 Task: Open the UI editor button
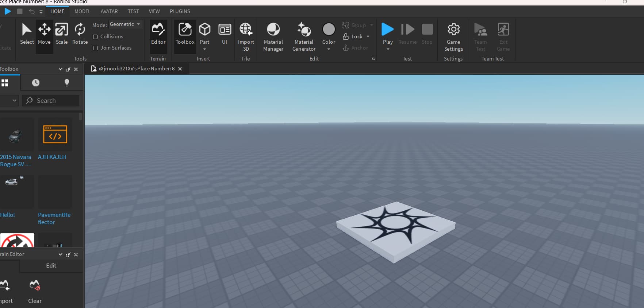click(225, 34)
